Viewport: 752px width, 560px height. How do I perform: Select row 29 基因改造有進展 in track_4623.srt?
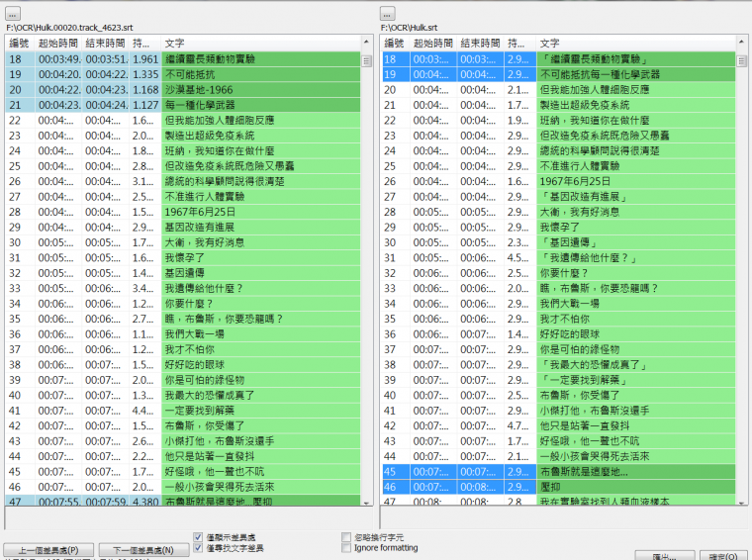click(x=183, y=228)
